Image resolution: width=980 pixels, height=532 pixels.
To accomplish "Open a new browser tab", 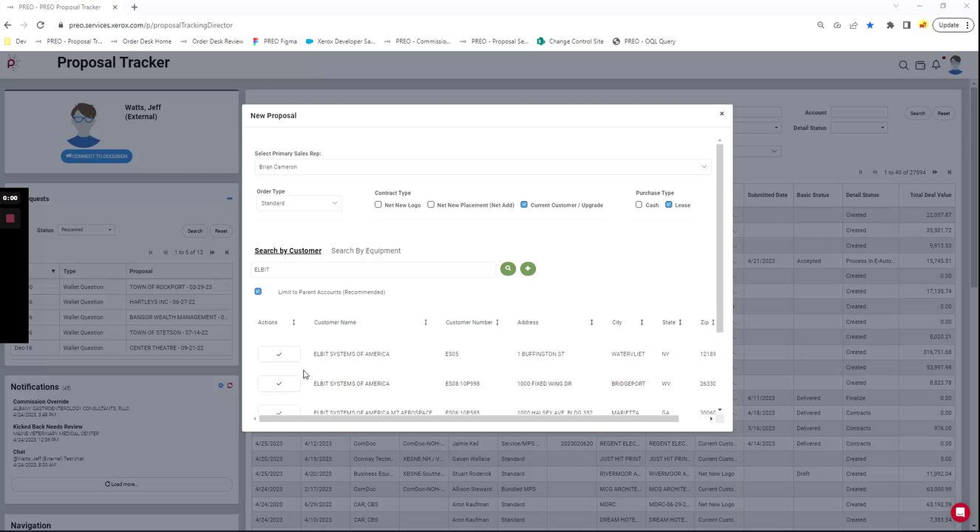I will click(x=134, y=7).
